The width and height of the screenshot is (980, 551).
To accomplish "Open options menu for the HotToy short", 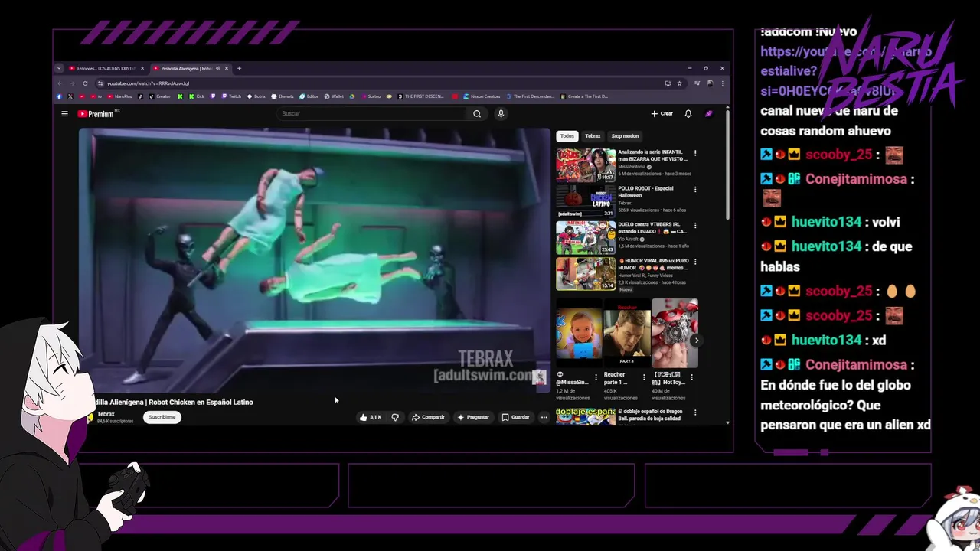I will 691,377.
